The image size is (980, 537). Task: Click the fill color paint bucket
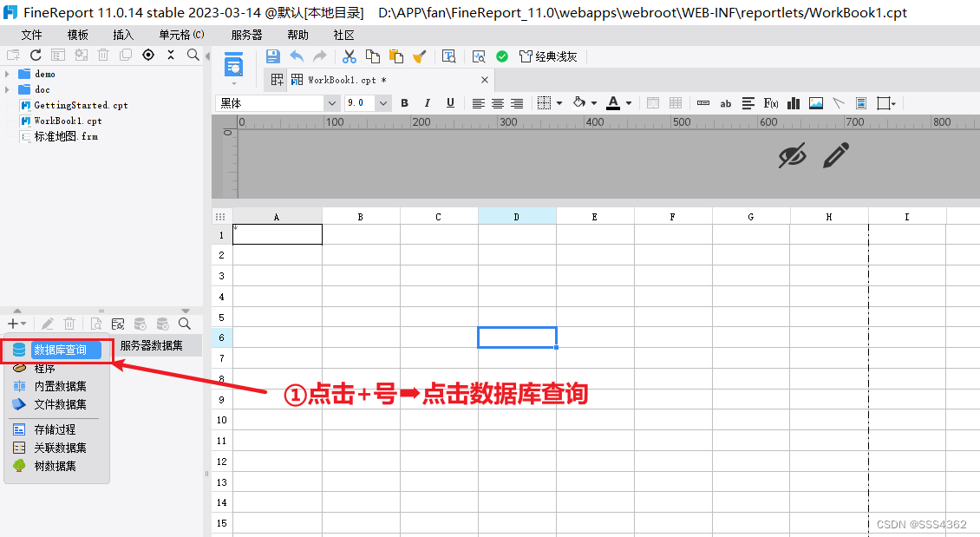pyautogui.click(x=579, y=102)
